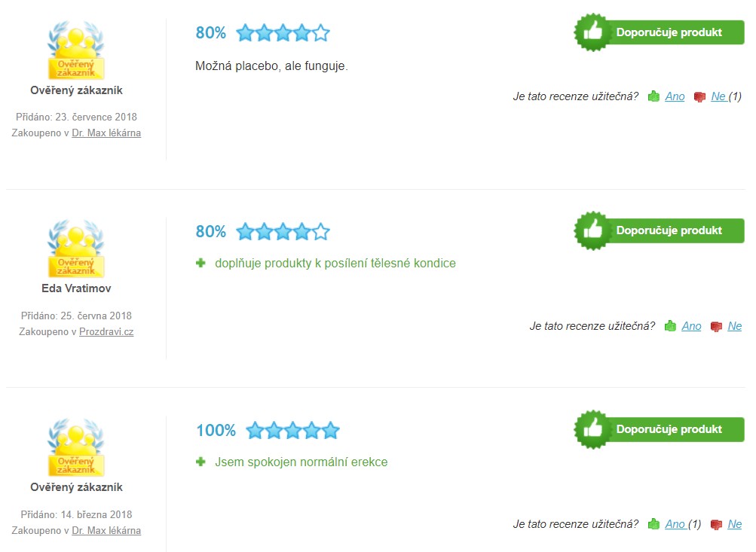This screenshot has height=552, width=756.
Task: Open Prozdravi.cz shop link
Action: (x=106, y=332)
